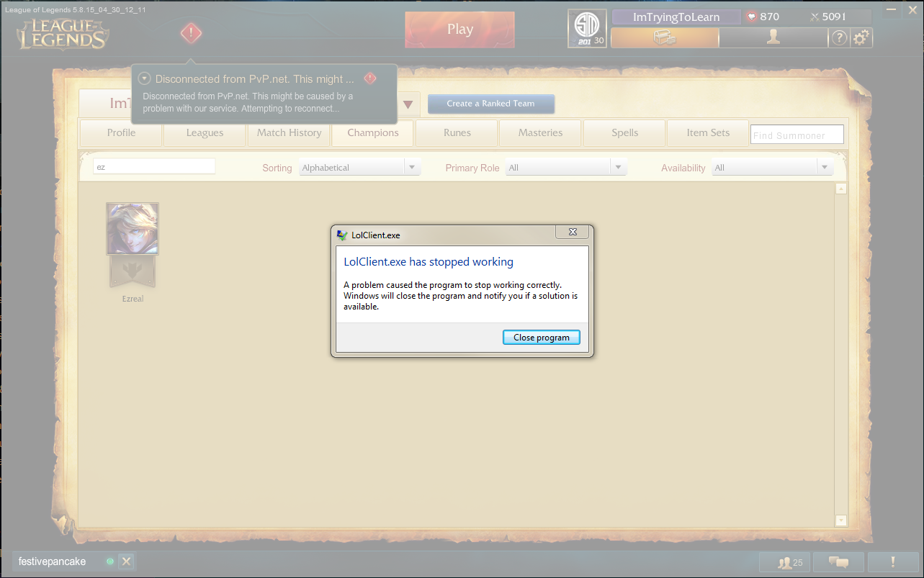Open the summoner profile silhouette icon
The height and width of the screenshot is (578, 924).
coord(773,38)
